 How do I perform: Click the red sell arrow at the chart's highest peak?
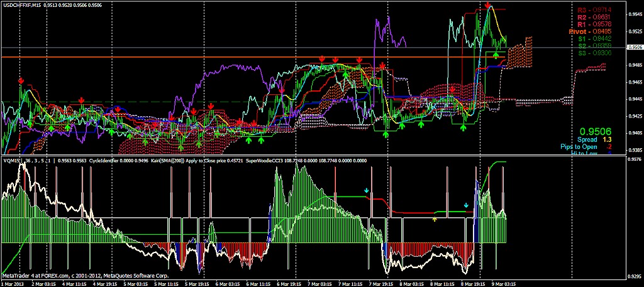coord(489,5)
